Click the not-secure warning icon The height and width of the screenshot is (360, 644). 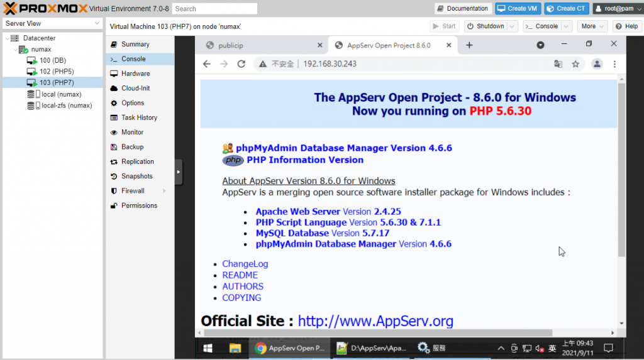point(262,64)
